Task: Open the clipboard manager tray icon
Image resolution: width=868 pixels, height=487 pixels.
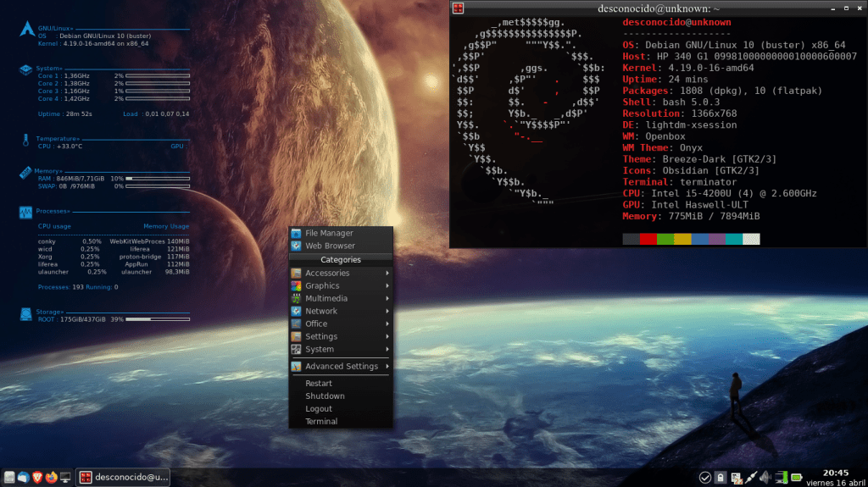Action: pos(720,478)
